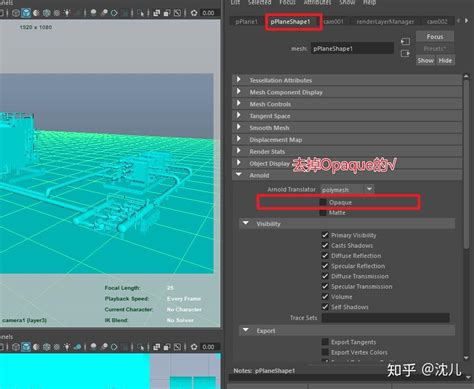Go to output connection icon below input connection
This screenshot has height=389, width=474.
(405, 53)
